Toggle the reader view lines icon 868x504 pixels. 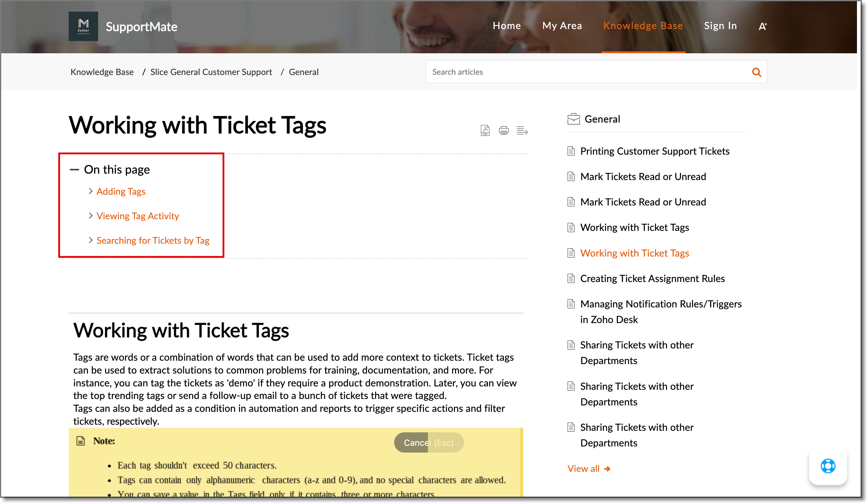click(522, 130)
